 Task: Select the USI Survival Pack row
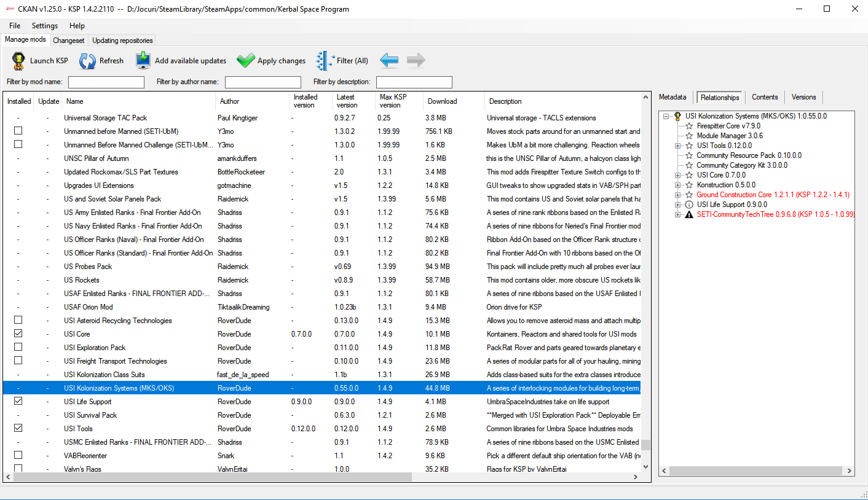tap(322, 415)
